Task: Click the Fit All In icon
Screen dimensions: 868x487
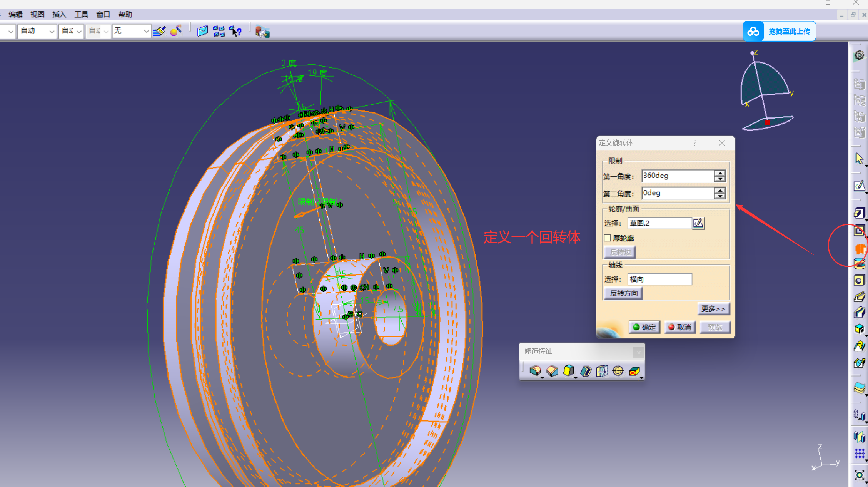Action: tap(859, 475)
